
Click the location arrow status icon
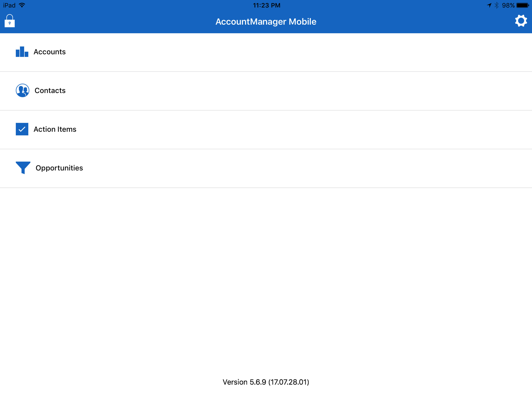click(489, 5)
